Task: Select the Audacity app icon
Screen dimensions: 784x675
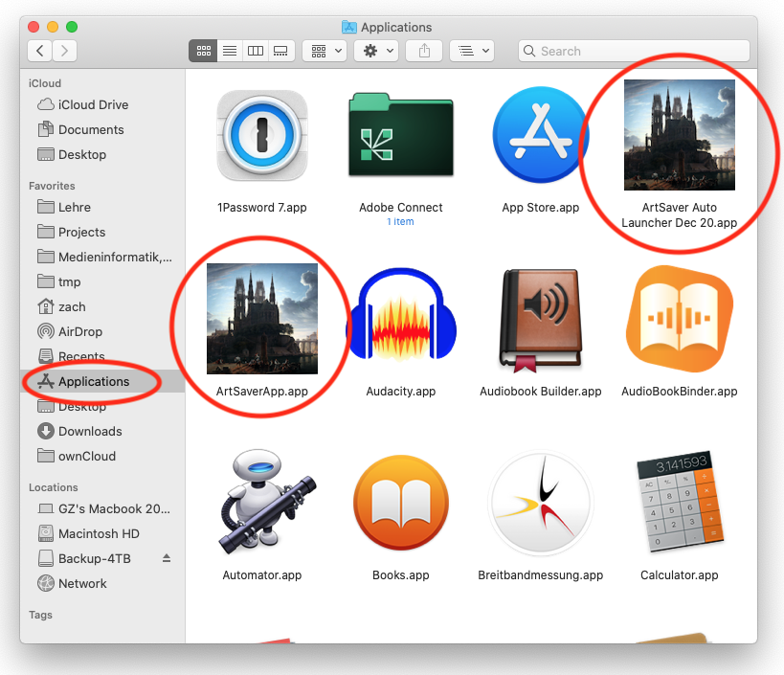Action: pyautogui.click(x=401, y=315)
